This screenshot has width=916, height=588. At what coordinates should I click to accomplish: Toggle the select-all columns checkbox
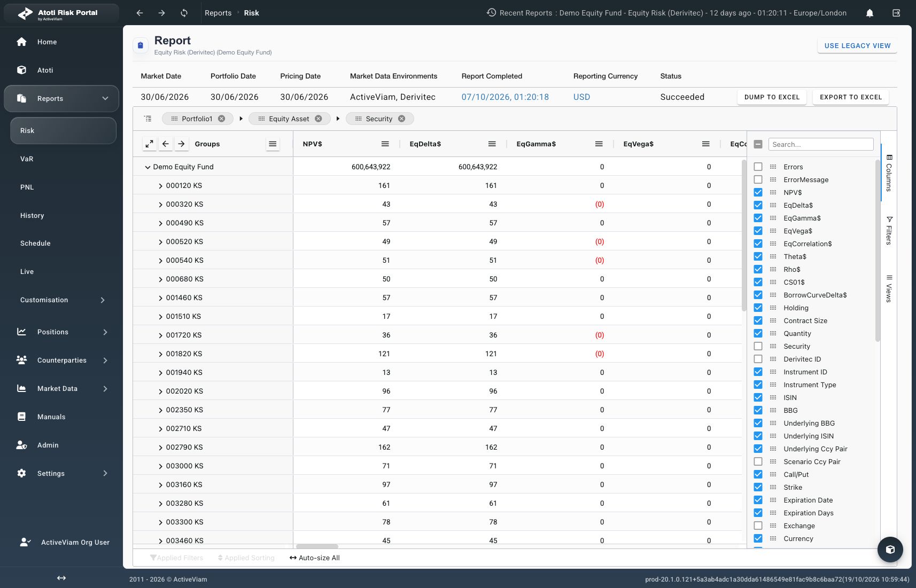758,144
